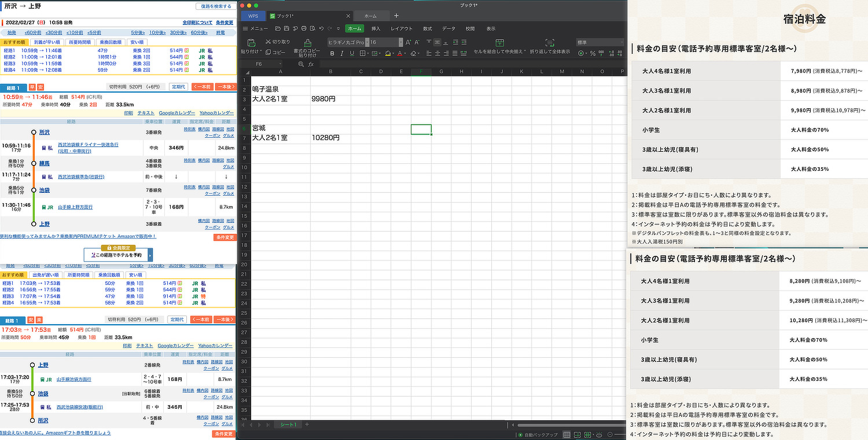This screenshot has height=440, width=868.
Task: Open the font name dropdown (ヒラギノ丸ゴ Pro)
Action: click(367, 42)
